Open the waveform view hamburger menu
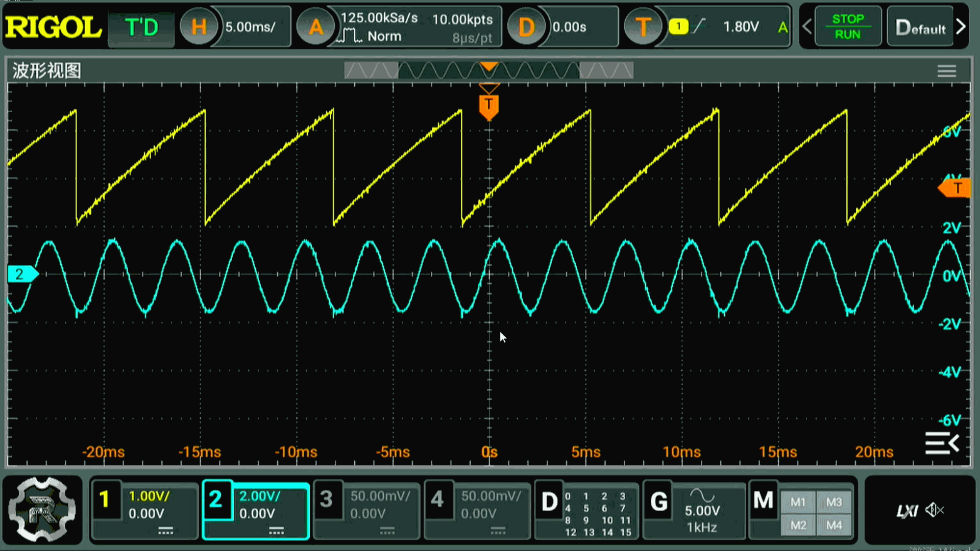 tap(946, 71)
